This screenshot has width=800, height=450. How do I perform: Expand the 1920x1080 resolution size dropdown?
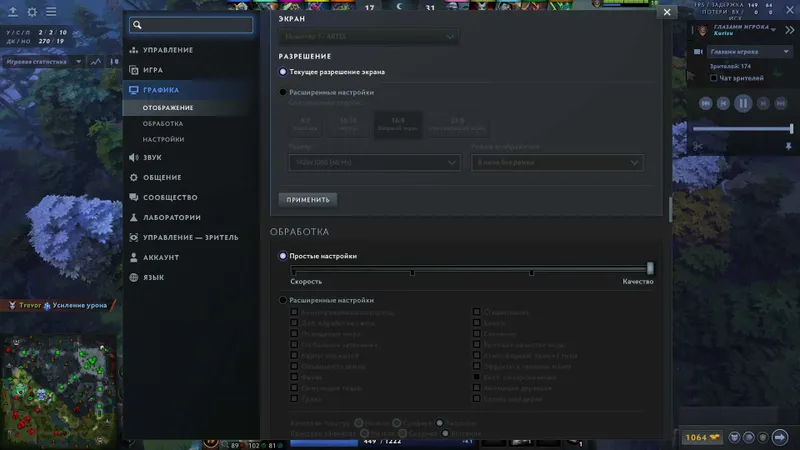coord(374,163)
